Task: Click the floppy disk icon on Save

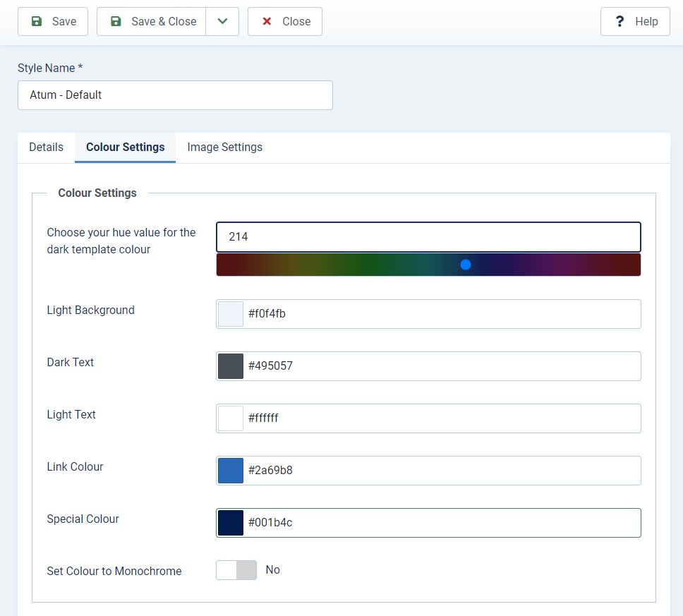Action: (37, 21)
